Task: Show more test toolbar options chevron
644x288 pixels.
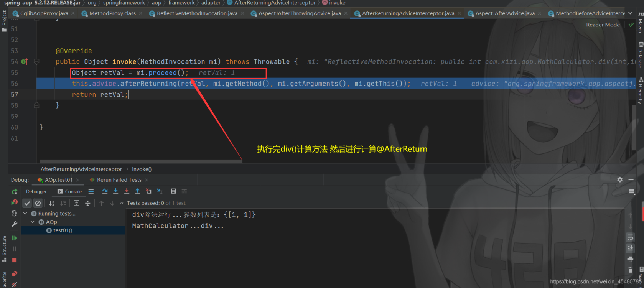Action: 122,203
